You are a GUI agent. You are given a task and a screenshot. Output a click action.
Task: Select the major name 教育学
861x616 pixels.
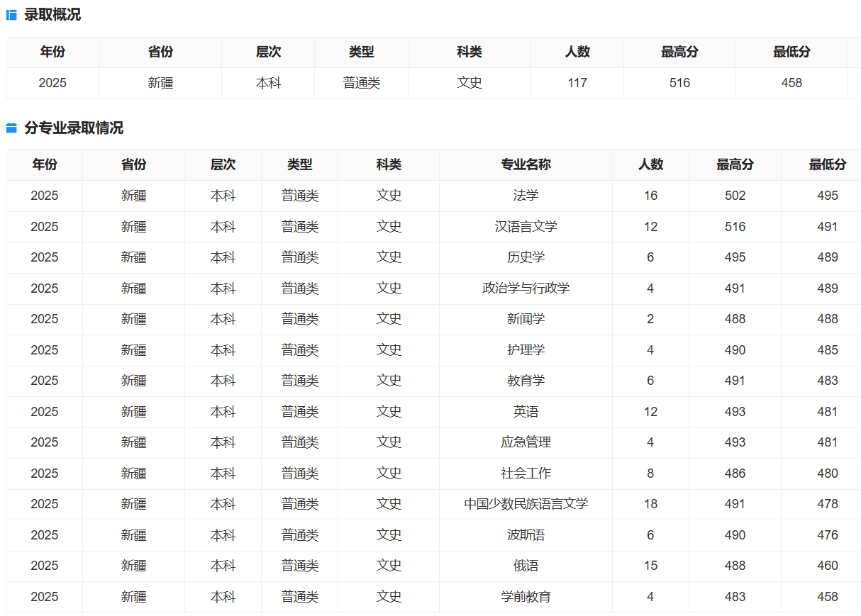tap(526, 381)
